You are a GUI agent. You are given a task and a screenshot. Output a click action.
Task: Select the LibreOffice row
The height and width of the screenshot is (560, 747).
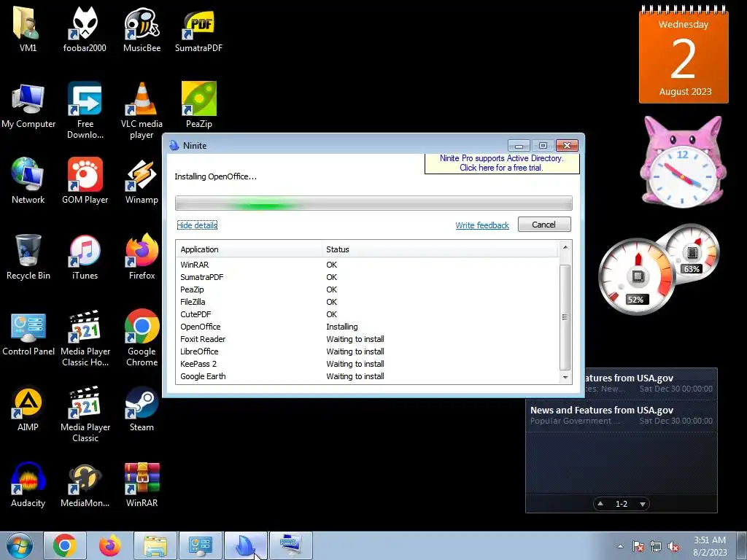pyautogui.click(x=367, y=351)
